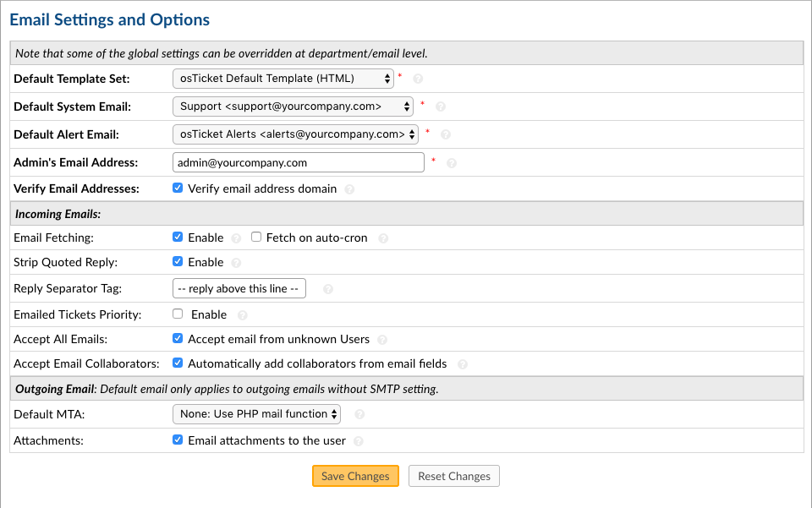Disable automatically adding collaborators from email fields
812x508 pixels.
(x=178, y=363)
